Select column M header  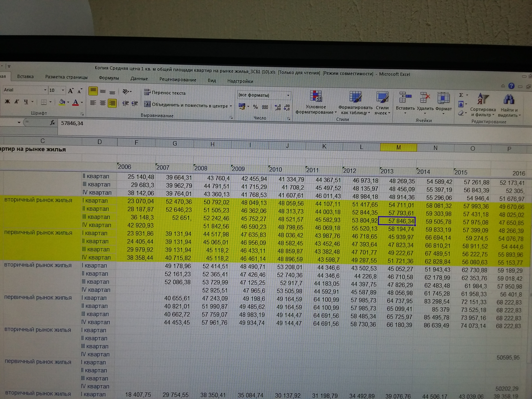(398, 148)
